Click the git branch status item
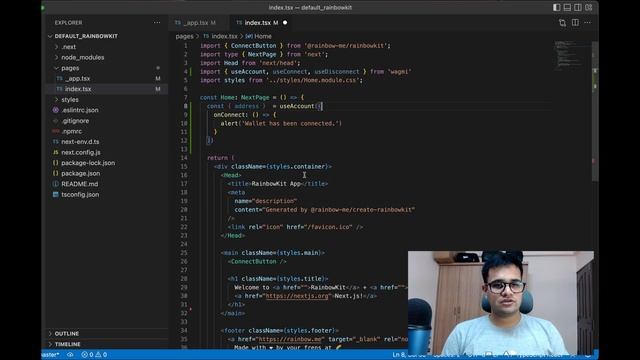640x360 pixels. 51,355
